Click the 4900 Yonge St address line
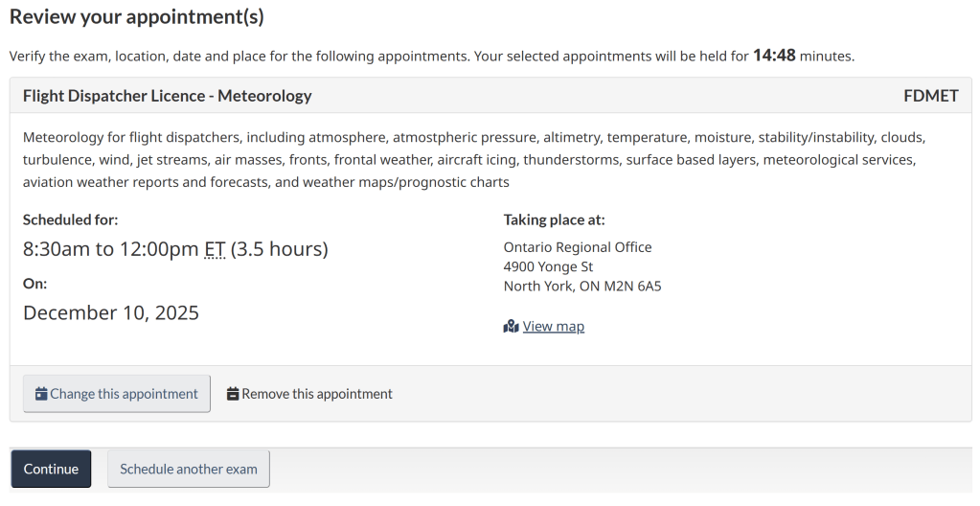This screenshot has width=980, height=506. [x=548, y=266]
